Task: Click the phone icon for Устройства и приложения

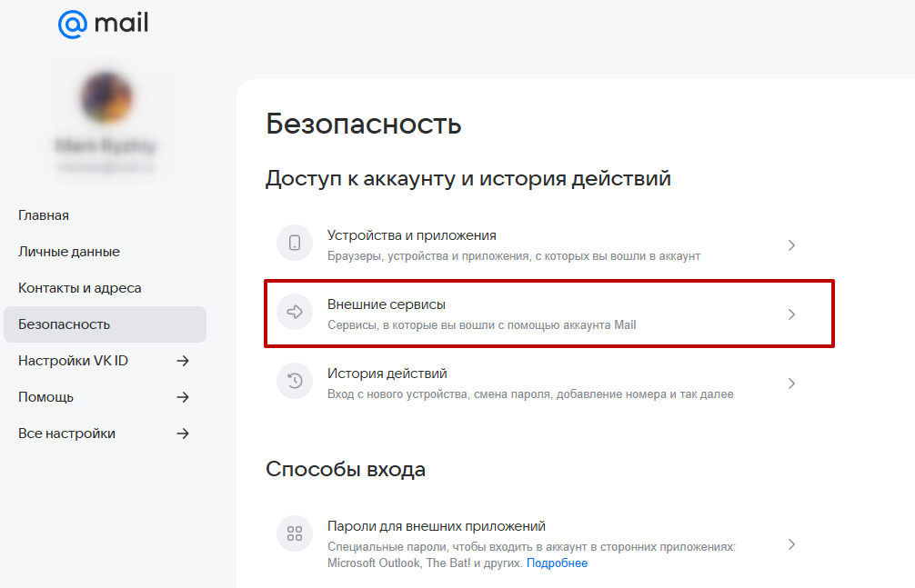Action: (295, 243)
